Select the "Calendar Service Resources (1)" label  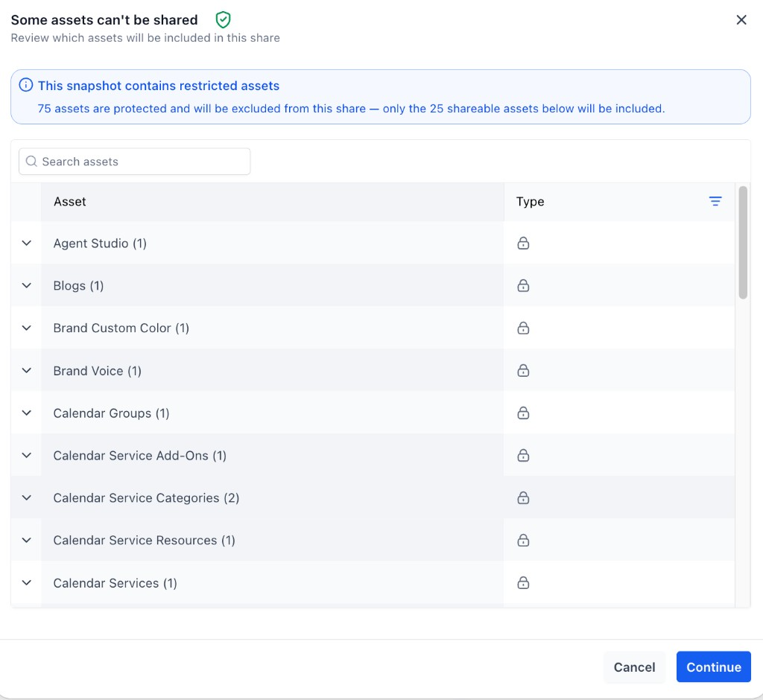(x=144, y=541)
